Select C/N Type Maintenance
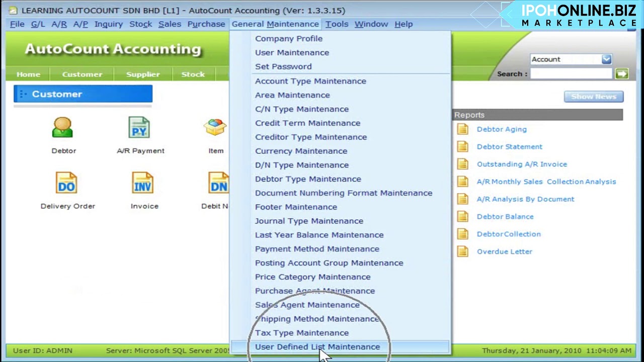 [340, 109]
